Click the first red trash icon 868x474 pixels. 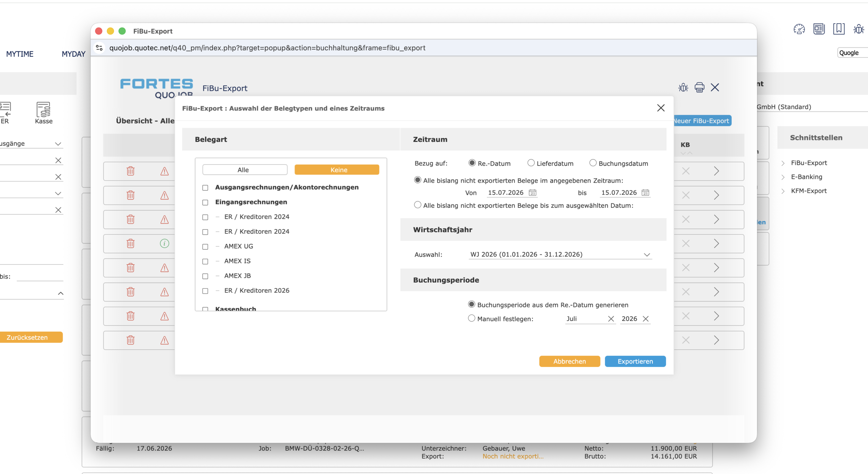pos(131,171)
